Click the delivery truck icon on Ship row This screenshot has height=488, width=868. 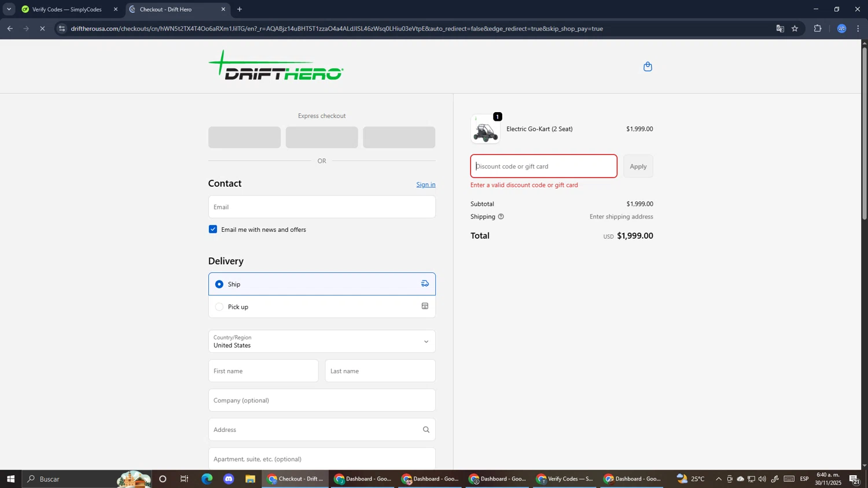[425, 283]
